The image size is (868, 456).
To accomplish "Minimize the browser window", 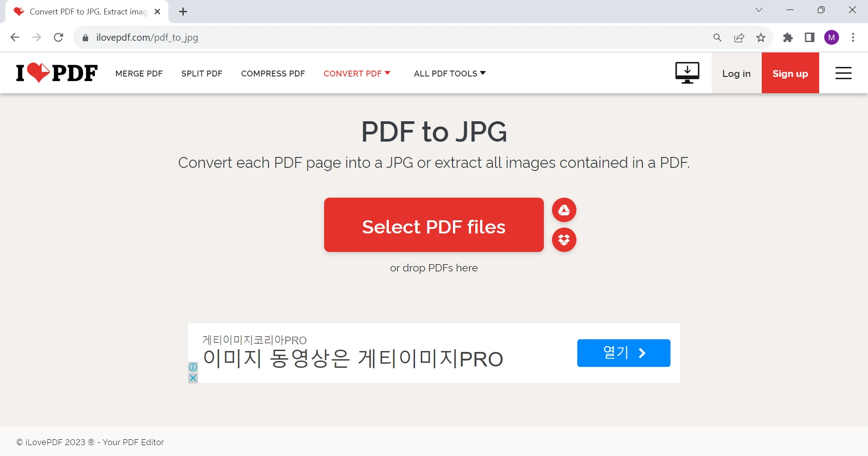I will click(790, 10).
